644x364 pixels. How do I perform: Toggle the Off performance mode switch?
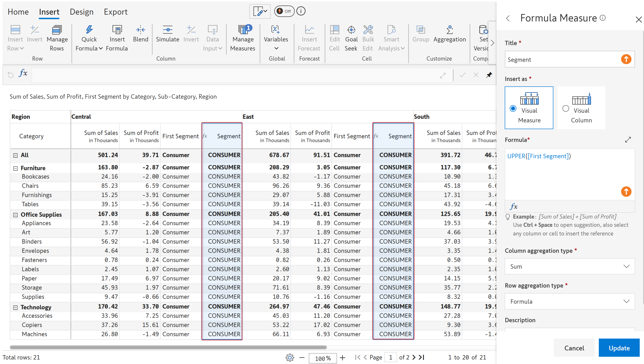pyautogui.click(x=284, y=11)
